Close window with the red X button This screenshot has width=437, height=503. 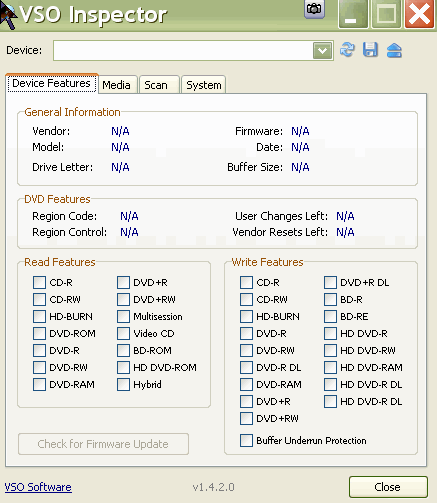[419, 14]
